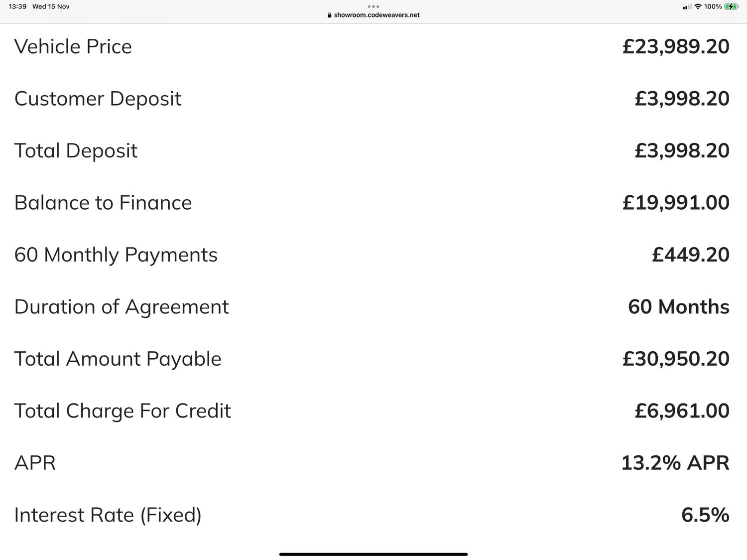This screenshot has height=560, width=747.
Task: Tap the home indicator bar
Action: (x=373, y=554)
